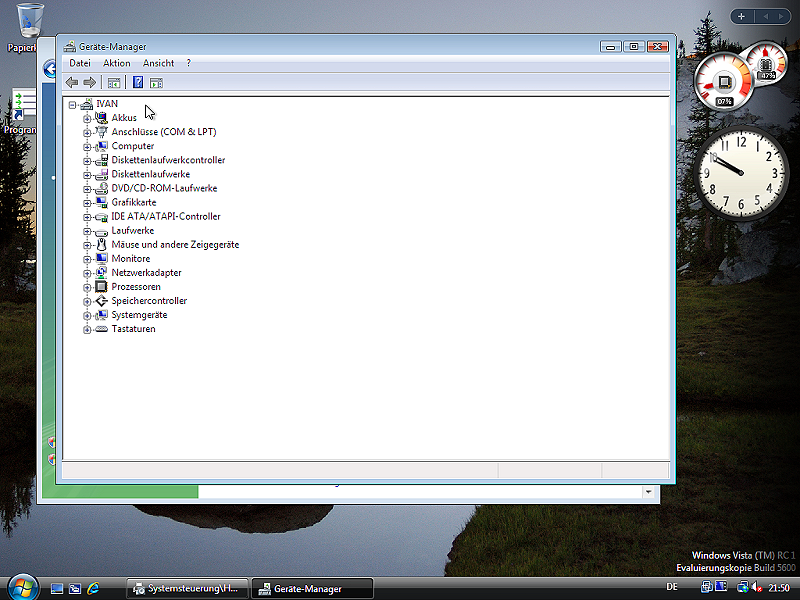Open the Datei menu
This screenshot has height=600, width=800.
tap(79, 63)
